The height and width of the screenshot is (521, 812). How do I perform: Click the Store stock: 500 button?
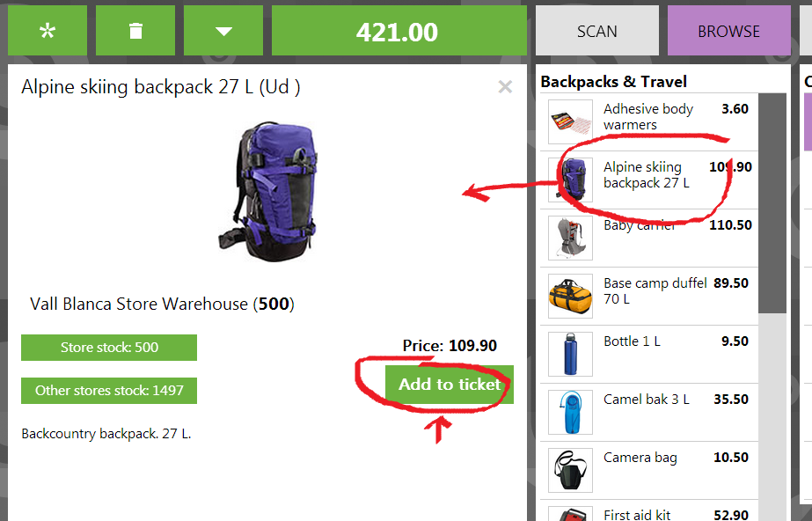tap(109, 348)
